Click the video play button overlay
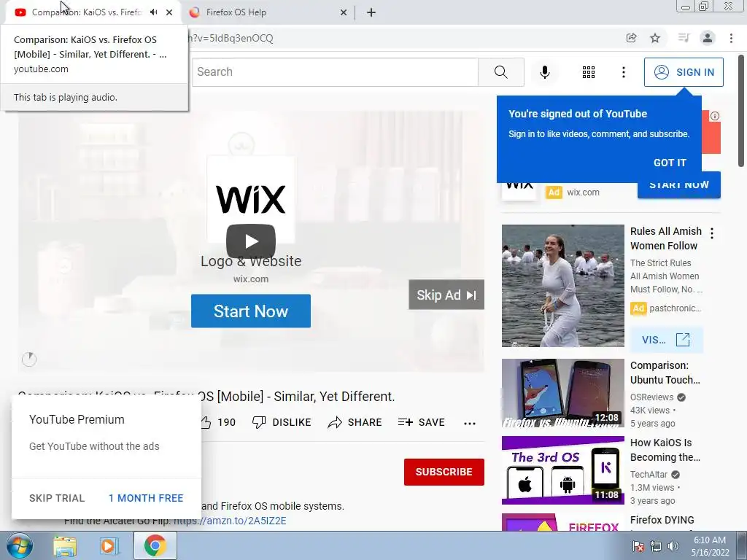The image size is (747, 560). point(251,241)
